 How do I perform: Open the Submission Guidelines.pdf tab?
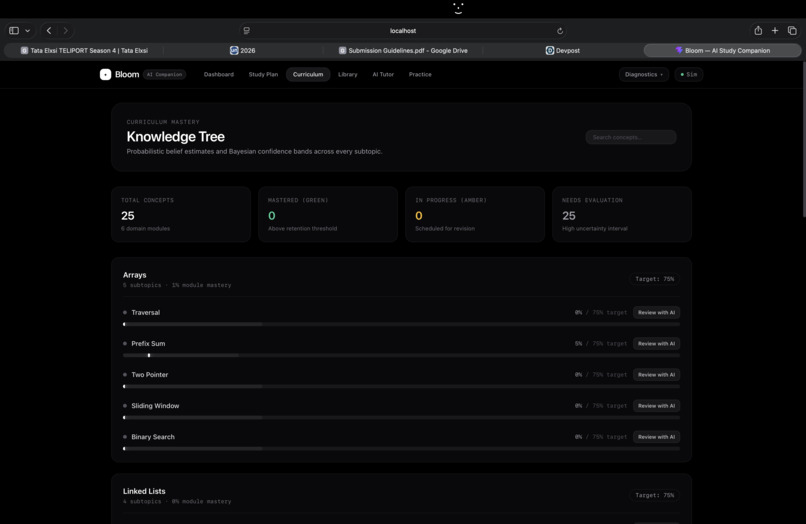pos(403,50)
